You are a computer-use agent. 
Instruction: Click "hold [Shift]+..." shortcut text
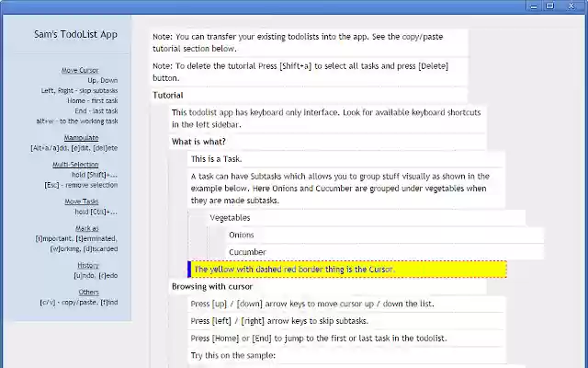coord(95,175)
